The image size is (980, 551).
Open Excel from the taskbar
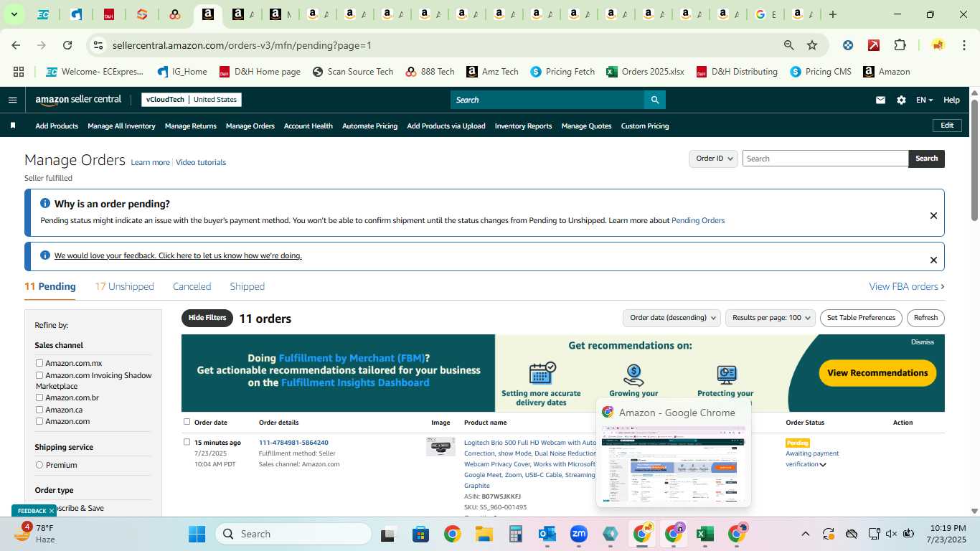coord(705,534)
